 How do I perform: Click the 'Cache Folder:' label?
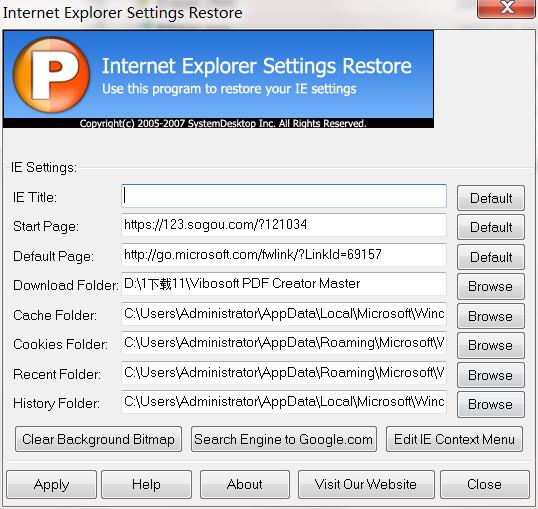55,315
